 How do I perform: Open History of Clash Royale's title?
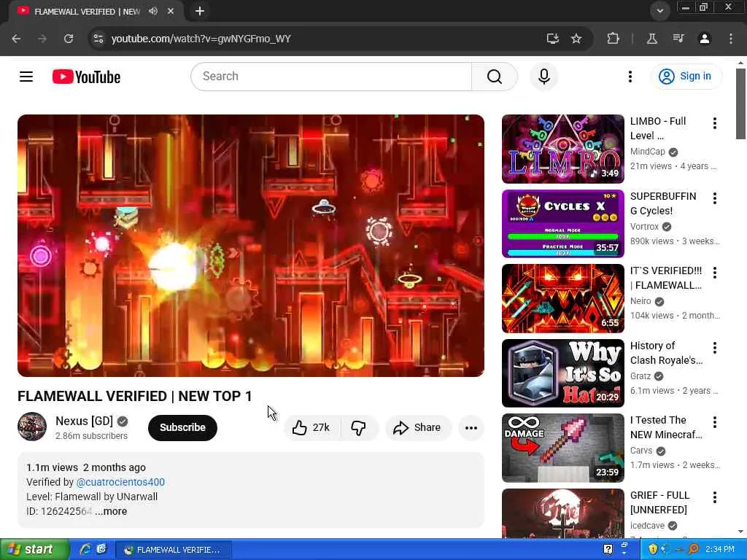[x=667, y=353]
